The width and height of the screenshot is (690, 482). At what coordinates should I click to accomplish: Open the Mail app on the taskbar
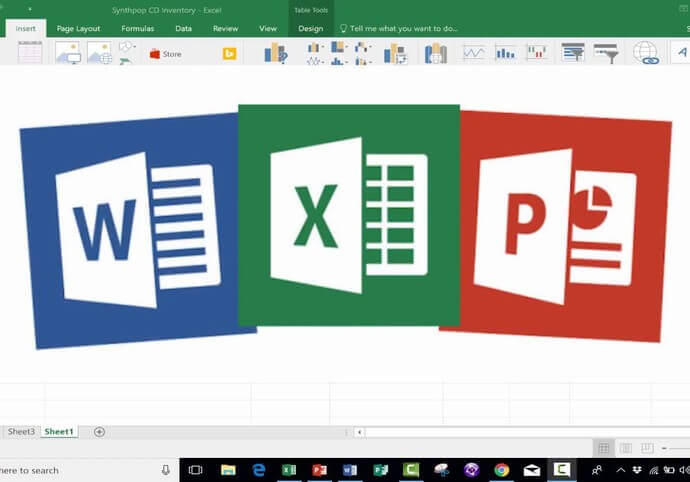[x=532, y=471]
